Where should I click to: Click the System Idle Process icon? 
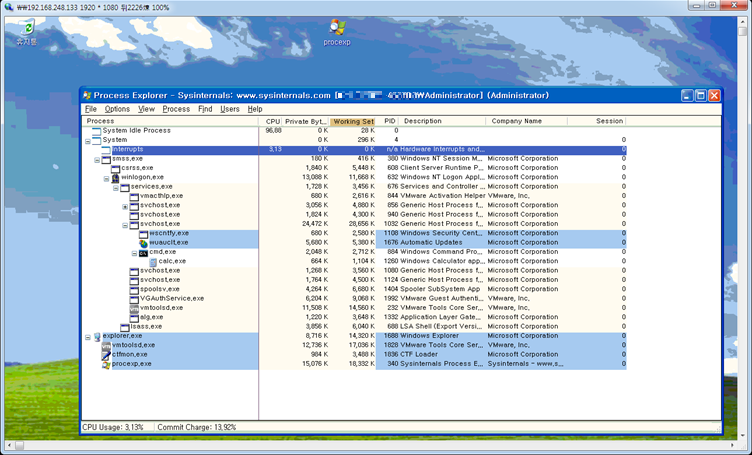(96, 131)
